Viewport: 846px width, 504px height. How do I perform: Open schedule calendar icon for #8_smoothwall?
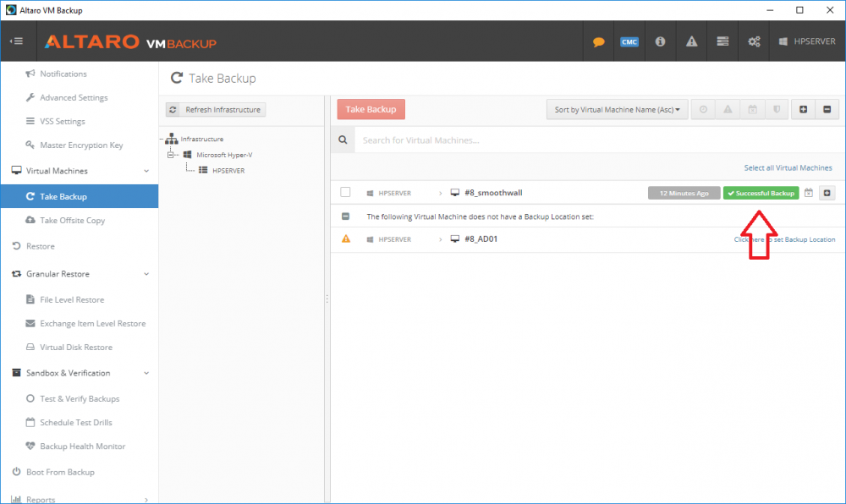(x=808, y=193)
